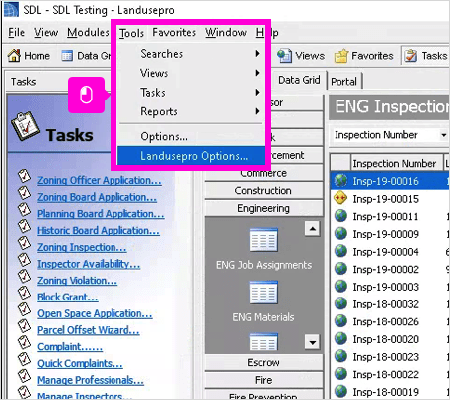Click the Data Grid toolbar icon

pos(67,56)
